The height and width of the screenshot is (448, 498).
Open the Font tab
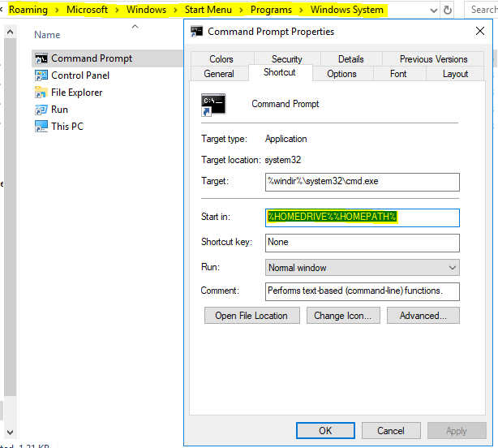(398, 74)
